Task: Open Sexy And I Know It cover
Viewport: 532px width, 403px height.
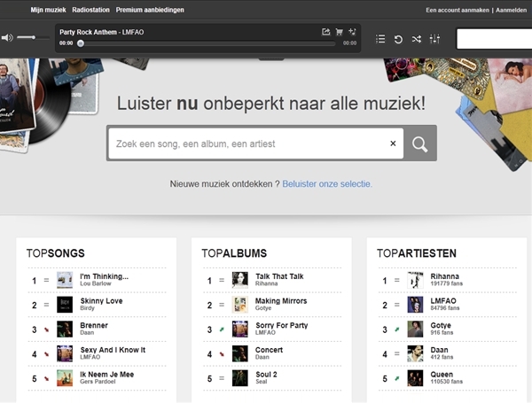Action: click(x=65, y=353)
